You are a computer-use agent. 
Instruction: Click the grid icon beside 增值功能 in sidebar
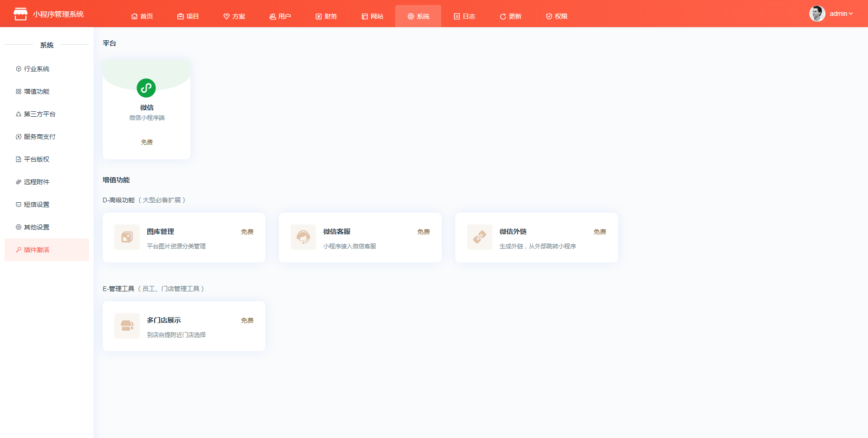19,91
